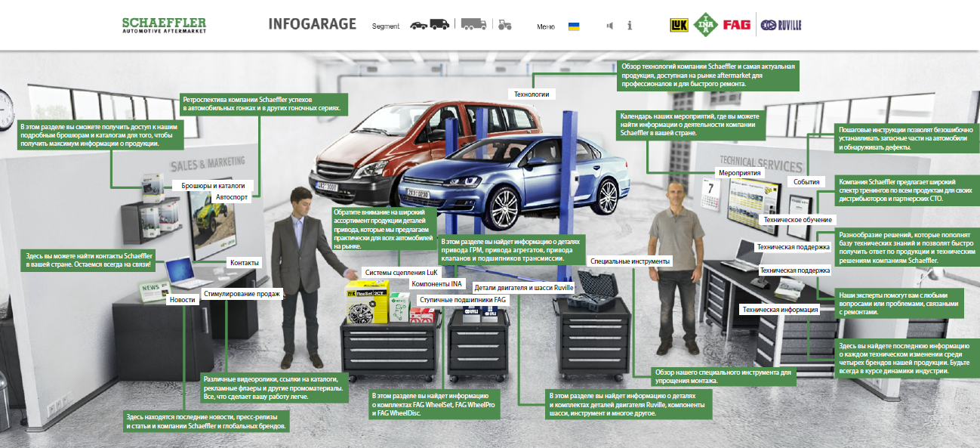Mute sound with the speaker icon

click(610, 26)
